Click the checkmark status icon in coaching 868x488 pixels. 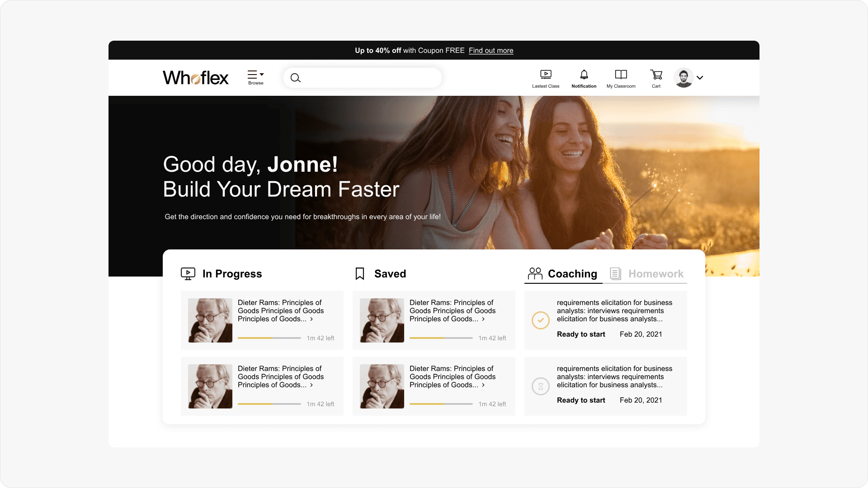(x=541, y=320)
